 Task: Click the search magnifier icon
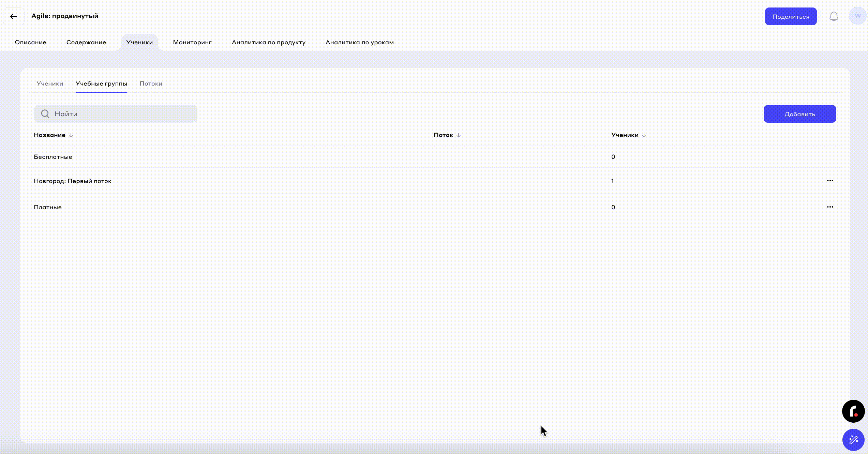(45, 114)
